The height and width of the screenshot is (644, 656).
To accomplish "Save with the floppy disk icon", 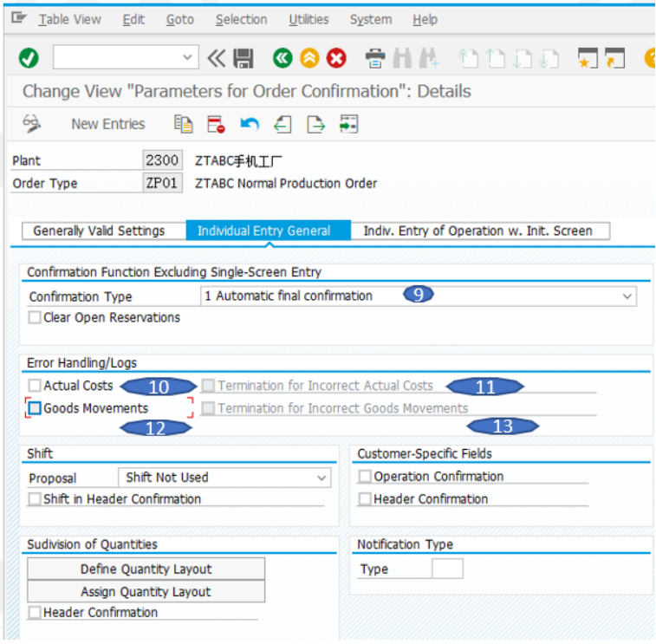I will [243, 58].
